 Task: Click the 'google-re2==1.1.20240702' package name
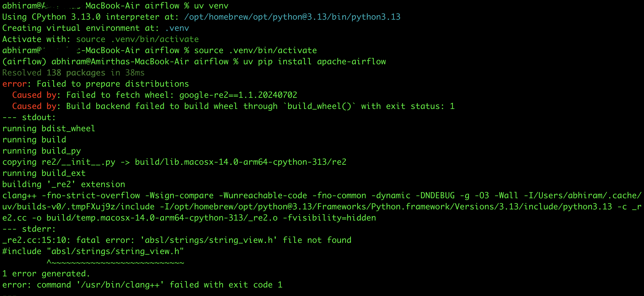point(238,95)
